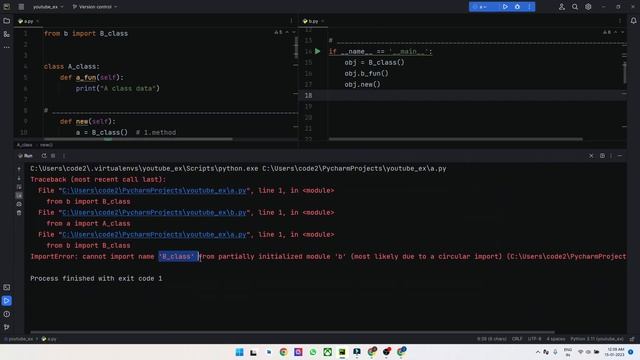The image size is (640, 360).
Task: Open first a.py traceback file link
Action: (x=154, y=191)
